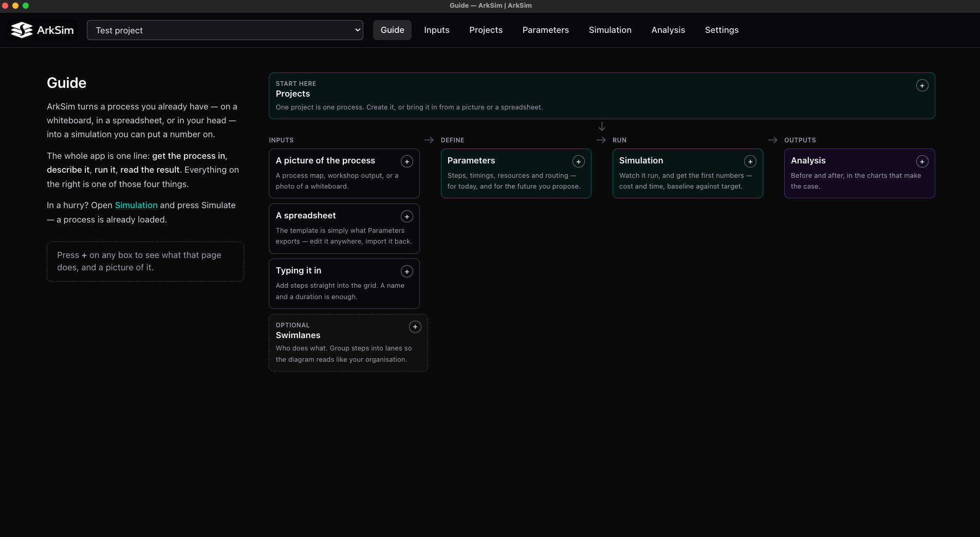Switch to the Guide tab

(392, 30)
